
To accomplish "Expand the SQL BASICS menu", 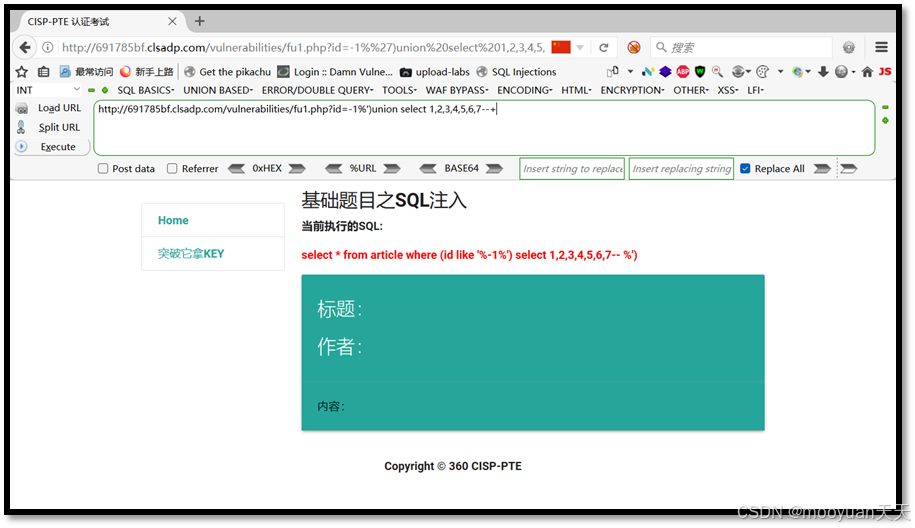I will 146,90.
